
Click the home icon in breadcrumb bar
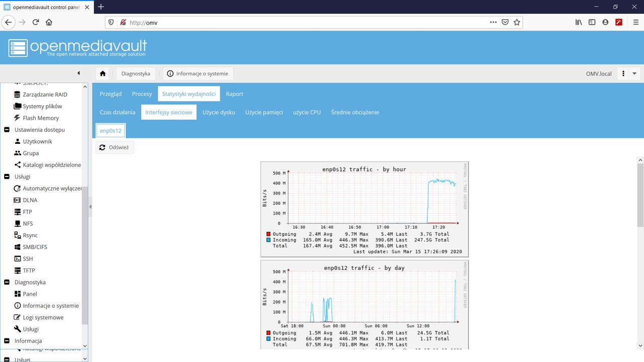point(103,73)
